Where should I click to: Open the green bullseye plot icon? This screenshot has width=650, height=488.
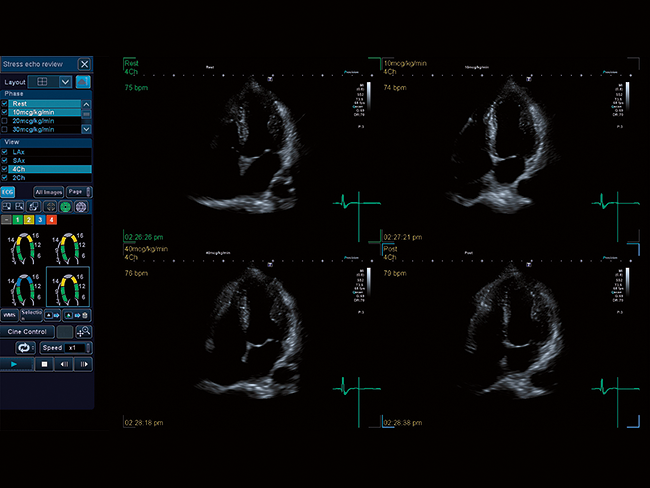pos(65,206)
